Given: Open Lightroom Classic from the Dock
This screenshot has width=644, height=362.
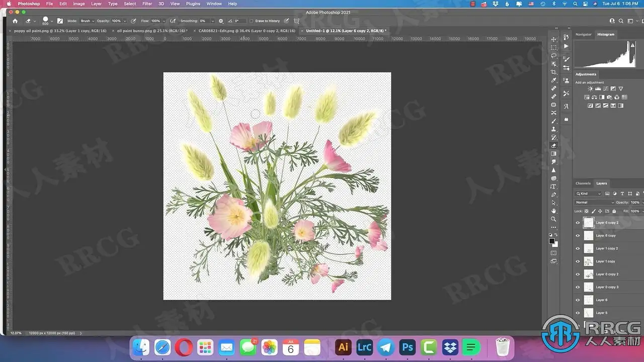Looking at the screenshot, I should 364,347.
